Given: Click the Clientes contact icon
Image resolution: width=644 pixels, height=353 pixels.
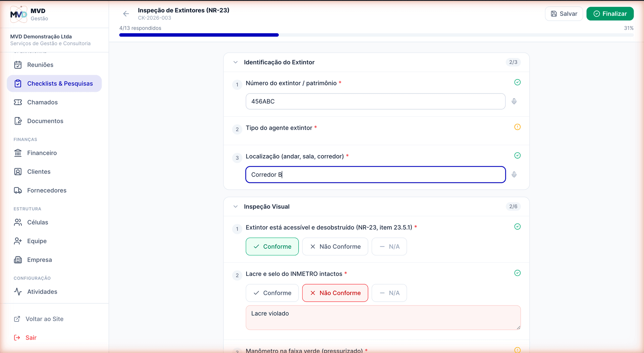Looking at the screenshot, I should coord(18,172).
